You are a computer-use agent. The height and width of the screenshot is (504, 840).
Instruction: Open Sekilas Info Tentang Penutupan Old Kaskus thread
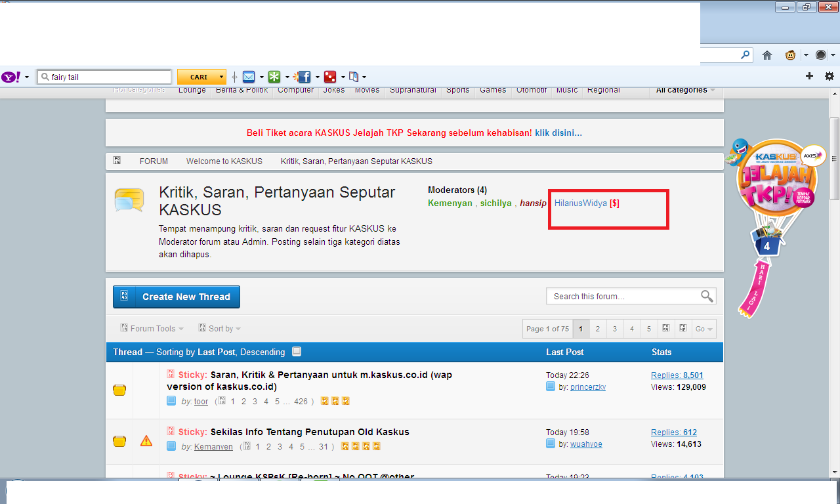tap(310, 432)
